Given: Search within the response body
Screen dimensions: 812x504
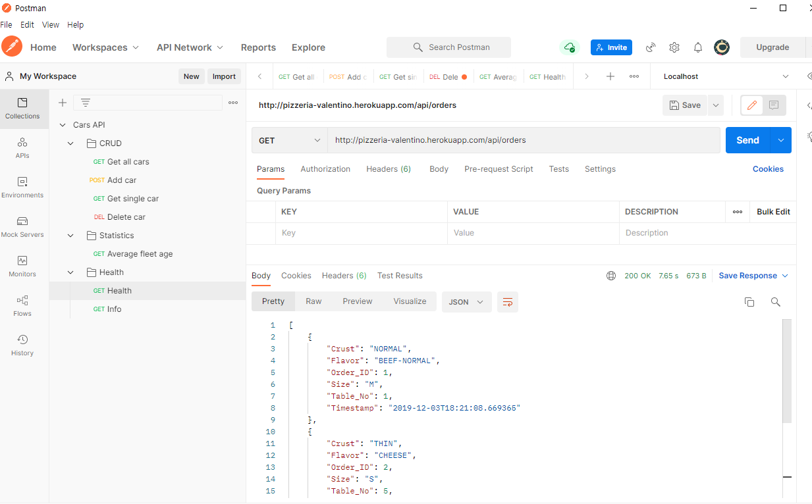Looking at the screenshot, I should pos(776,302).
